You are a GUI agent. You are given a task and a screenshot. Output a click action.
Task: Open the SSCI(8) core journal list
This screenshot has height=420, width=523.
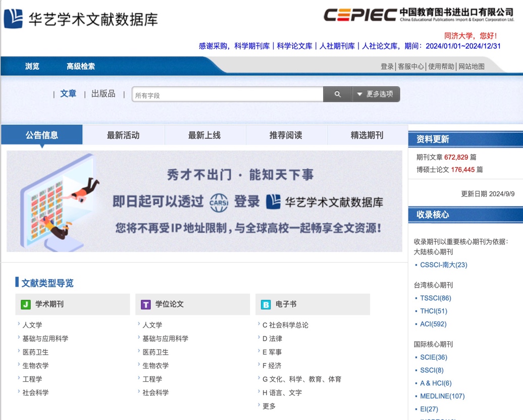[x=432, y=371]
